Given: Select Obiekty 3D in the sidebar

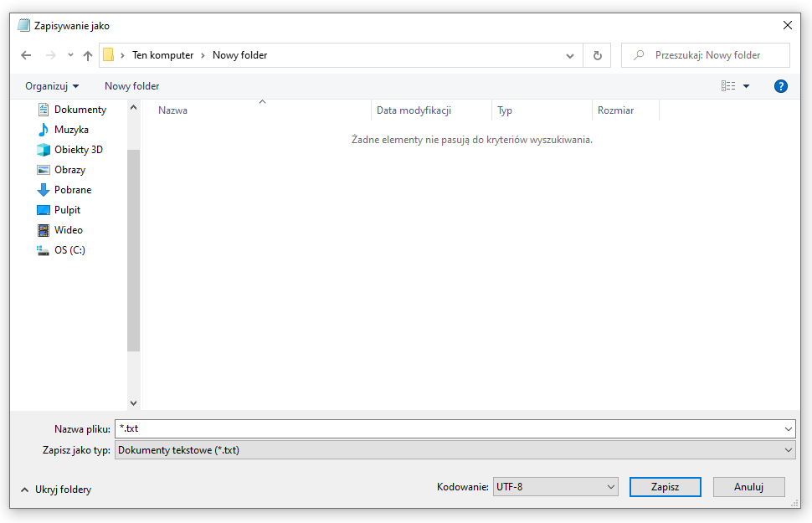Looking at the screenshot, I should tap(76, 149).
